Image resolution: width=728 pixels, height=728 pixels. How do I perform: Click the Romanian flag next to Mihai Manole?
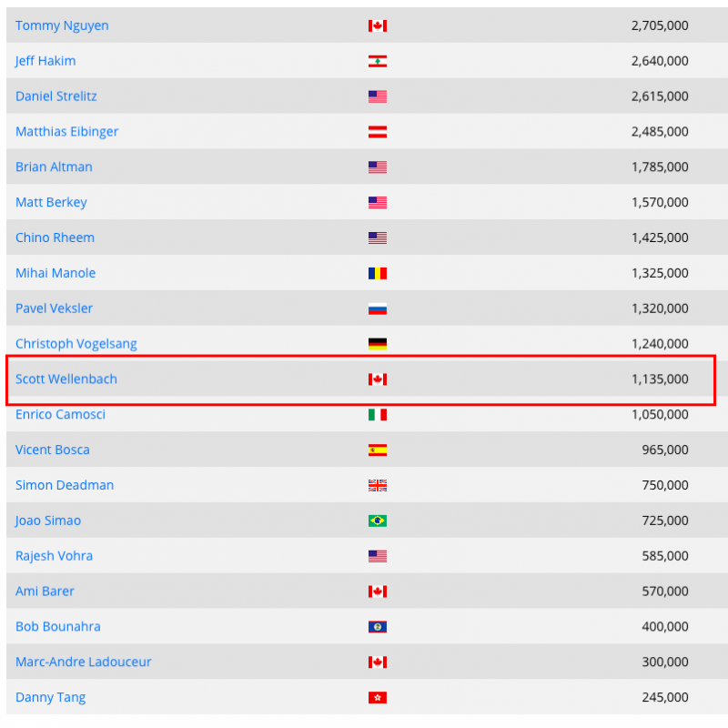click(x=378, y=273)
